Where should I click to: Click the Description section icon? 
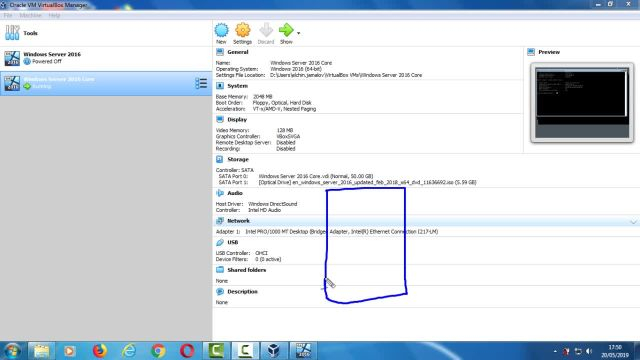point(220,291)
